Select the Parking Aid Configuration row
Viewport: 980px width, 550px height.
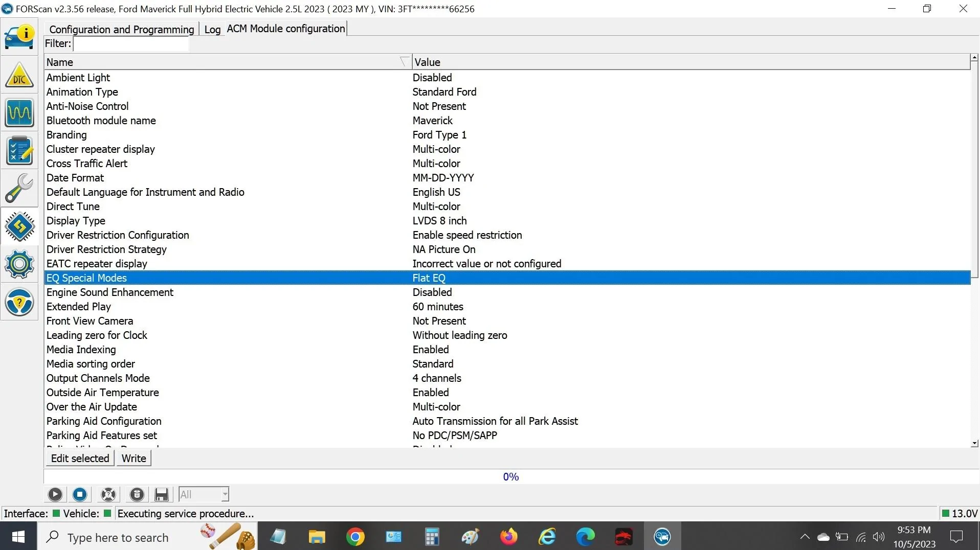point(507,421)
